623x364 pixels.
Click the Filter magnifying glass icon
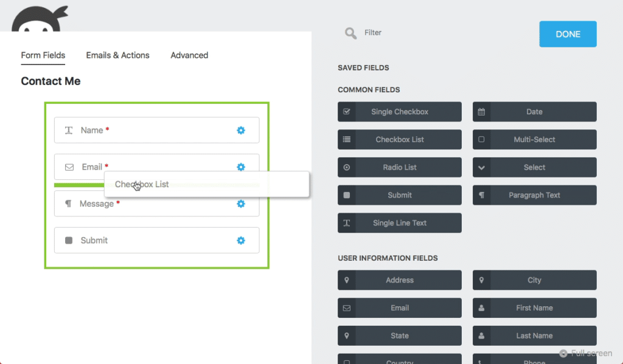[x=350, y=33]
